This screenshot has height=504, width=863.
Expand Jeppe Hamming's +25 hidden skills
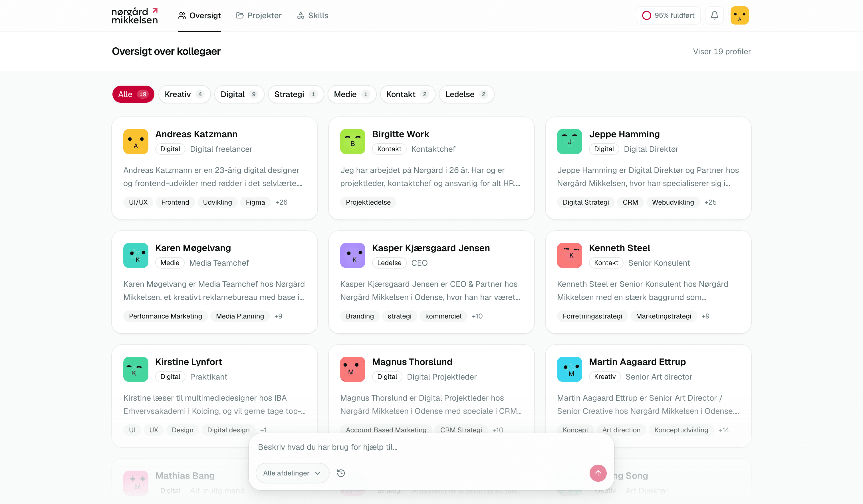(x=710, y=202)
